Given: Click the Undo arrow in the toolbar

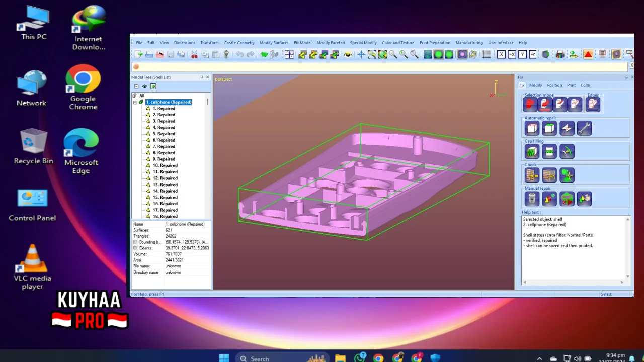Looking at the screenshot, I should (240, 54).
